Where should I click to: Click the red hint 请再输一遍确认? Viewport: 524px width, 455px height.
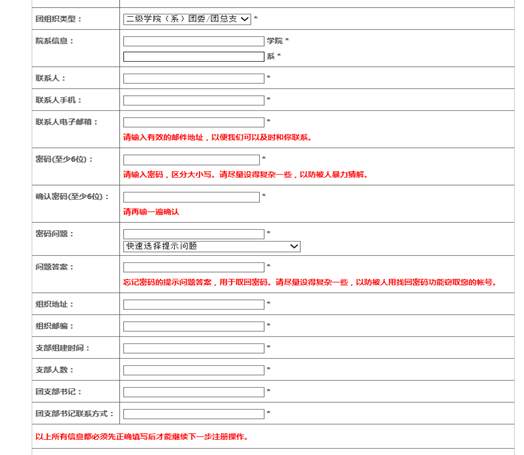[x=151, y=212]
